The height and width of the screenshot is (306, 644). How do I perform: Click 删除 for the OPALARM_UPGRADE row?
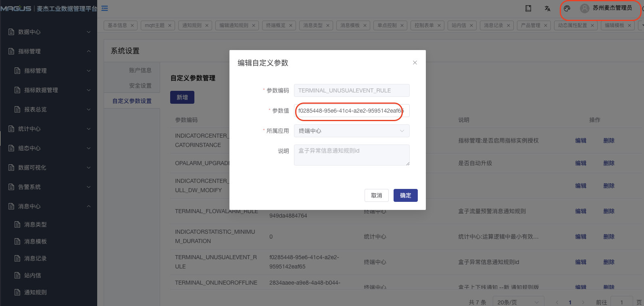pyautogui.click(x=609, y=163)
